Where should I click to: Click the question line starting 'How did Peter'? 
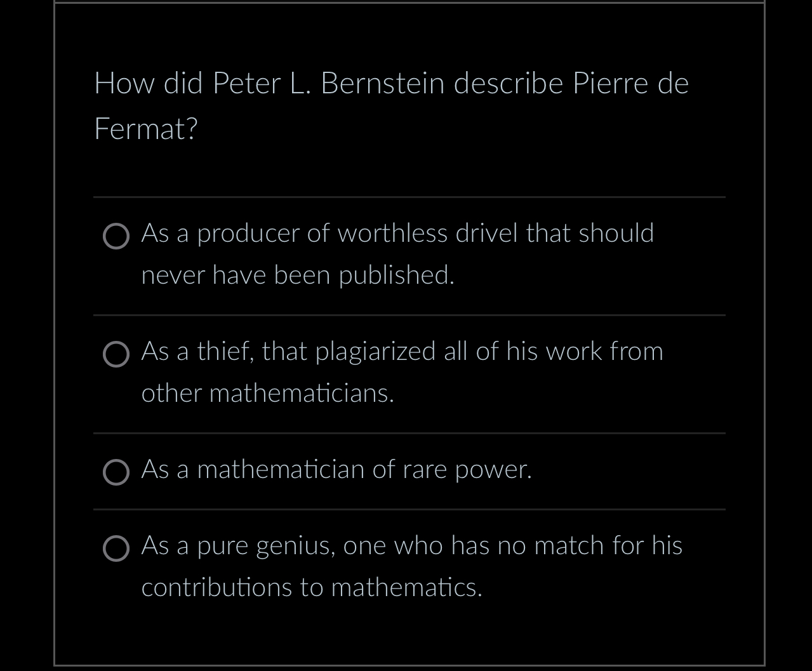(391, 84)
